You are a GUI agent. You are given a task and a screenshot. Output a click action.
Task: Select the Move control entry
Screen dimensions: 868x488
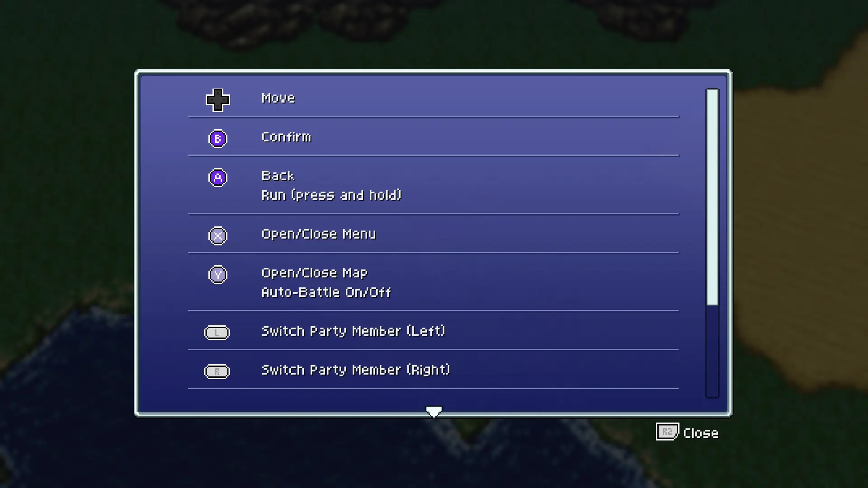[x=434, y=98]
